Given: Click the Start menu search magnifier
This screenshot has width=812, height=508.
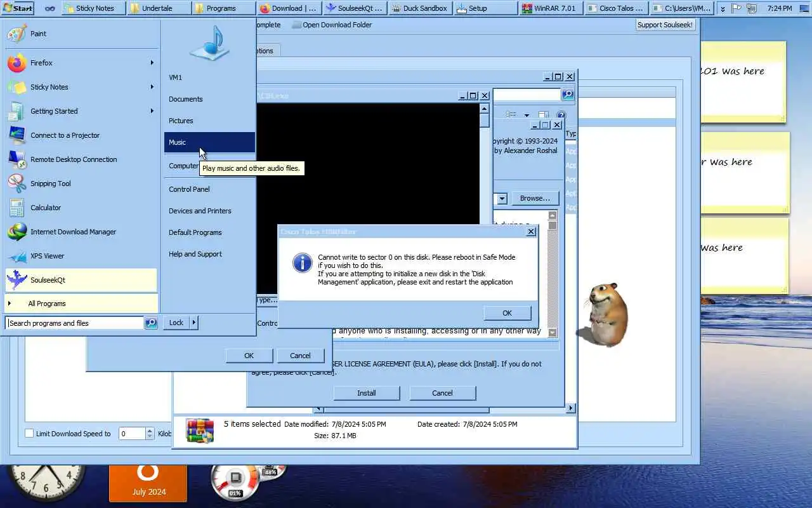Looking at the screenshot, I should (x=151, y=323).
